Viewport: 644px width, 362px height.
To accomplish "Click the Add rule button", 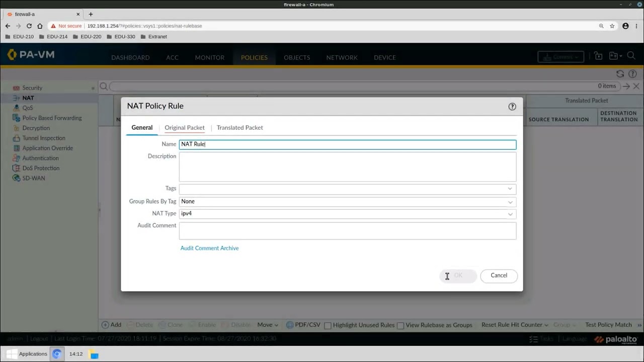I will point(112,325).
